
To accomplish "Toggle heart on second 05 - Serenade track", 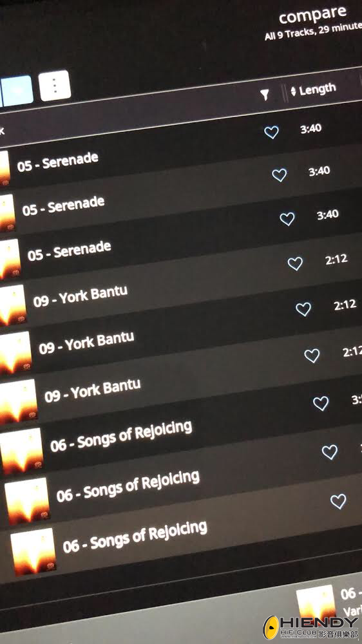I will point(280,175).
